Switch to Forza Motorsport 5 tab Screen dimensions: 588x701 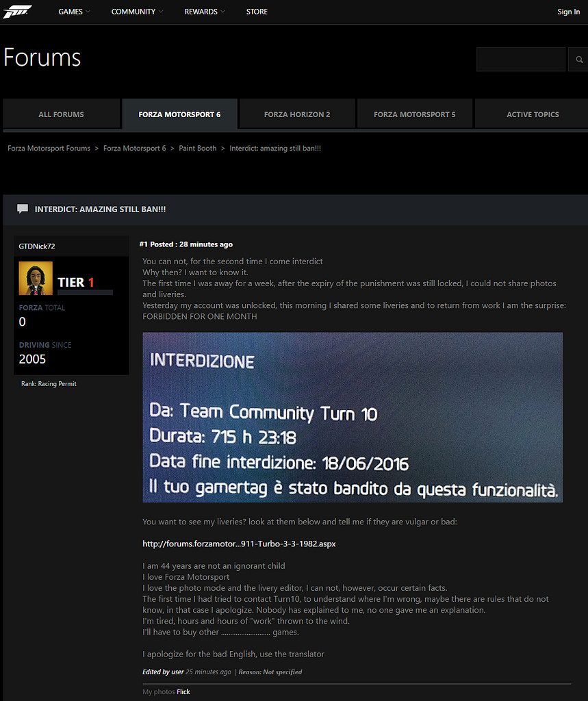click(414, 114)
